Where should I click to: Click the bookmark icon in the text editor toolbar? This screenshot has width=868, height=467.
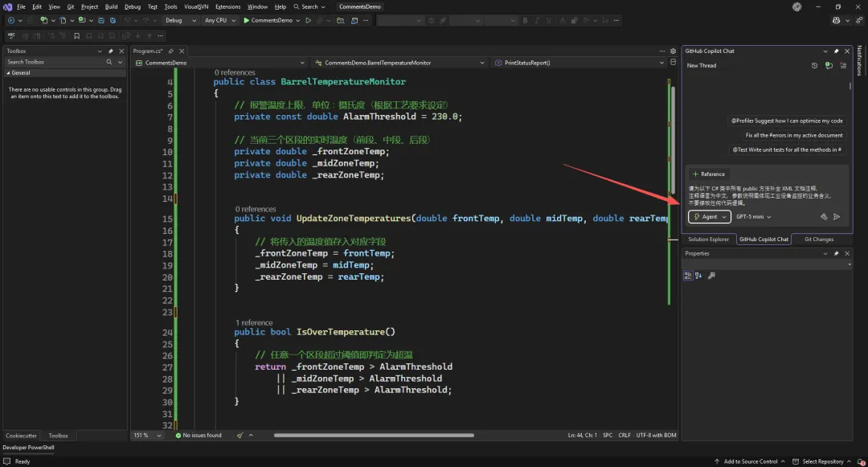(x=77, y=36)
